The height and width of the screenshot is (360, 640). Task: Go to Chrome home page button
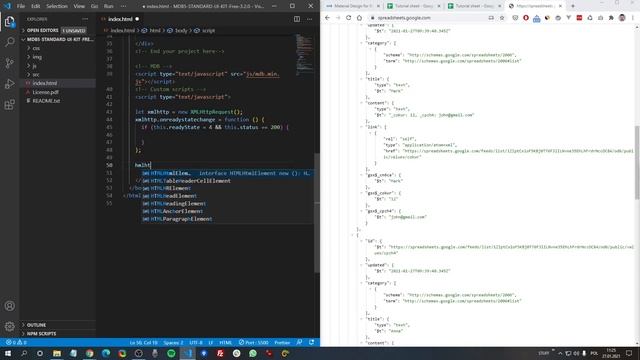tap(359, 18)
